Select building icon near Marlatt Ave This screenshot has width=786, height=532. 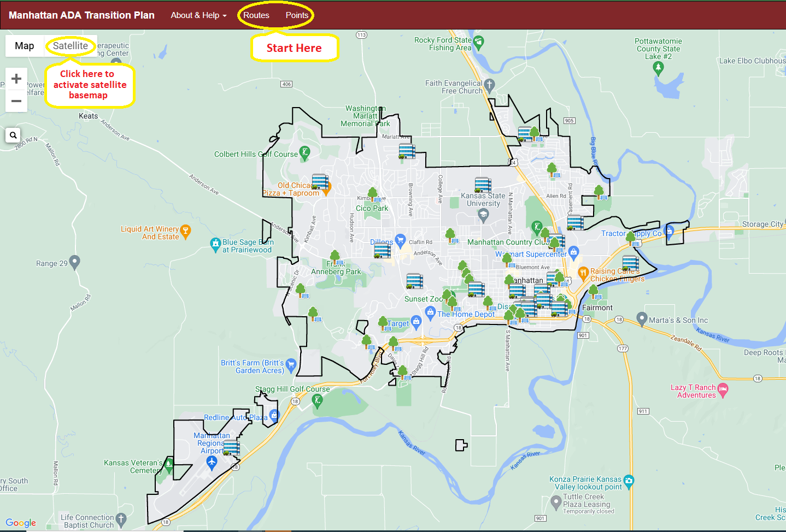(x=407, y=151)
